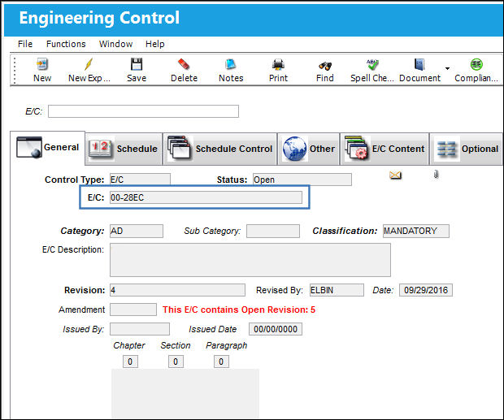Open the Window menu
The height and width of the screenshot is (420, 504).
coord(115,44)
